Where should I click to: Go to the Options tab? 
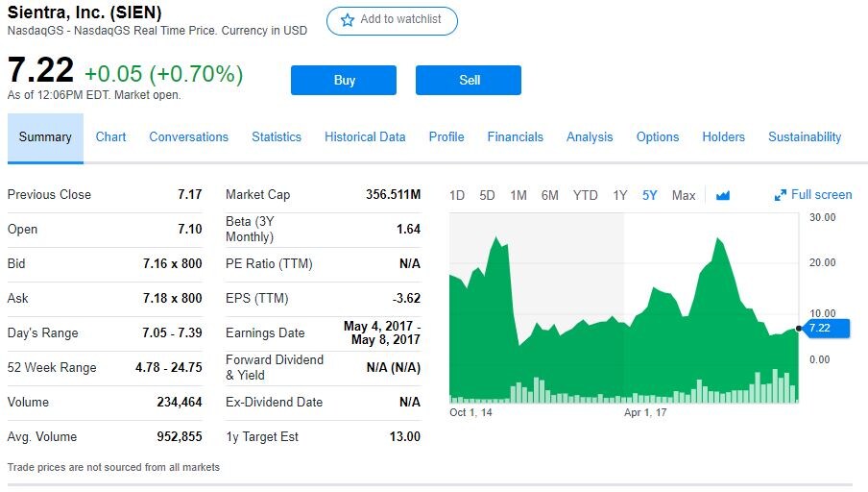coord(658,136)
